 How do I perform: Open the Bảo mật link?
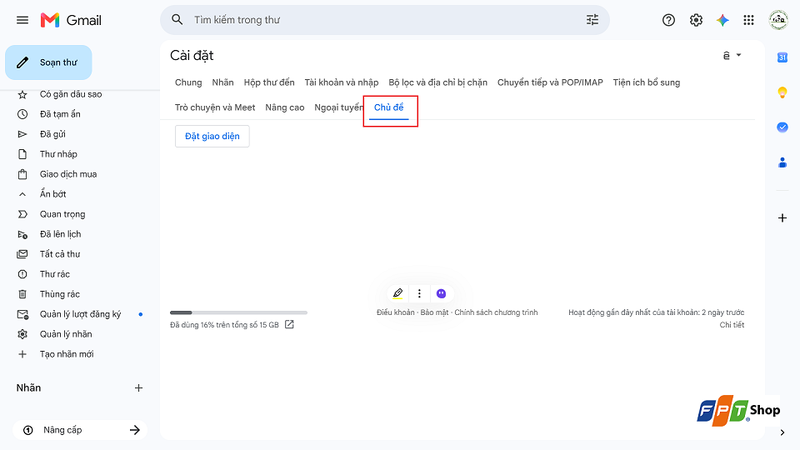(435, 312)
